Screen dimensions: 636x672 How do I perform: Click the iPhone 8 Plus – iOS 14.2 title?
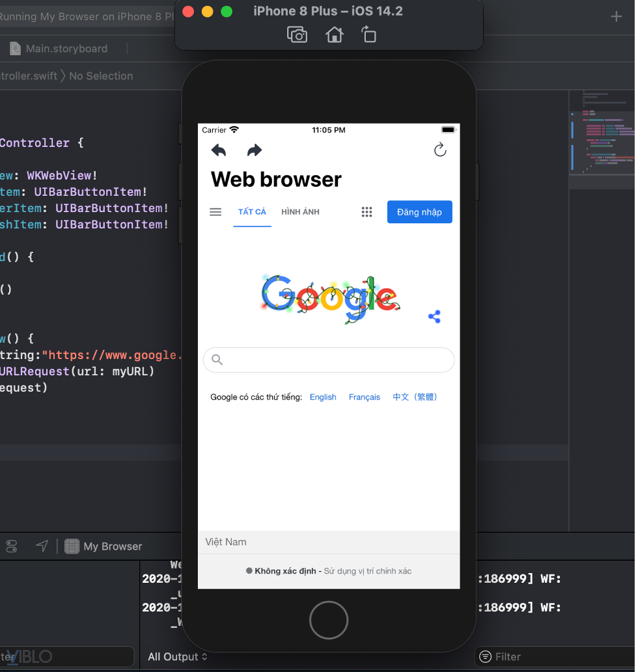328,10
